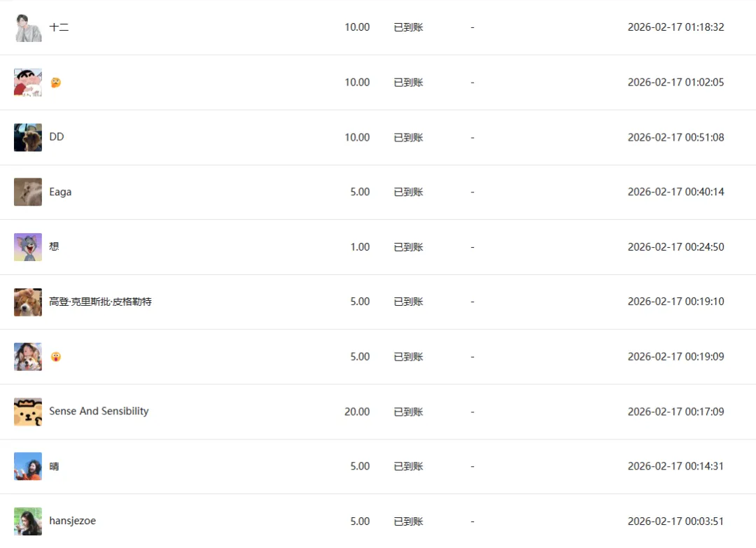Click hansjezoe's profile photo
756x548 pixels.
coord(28,521)
